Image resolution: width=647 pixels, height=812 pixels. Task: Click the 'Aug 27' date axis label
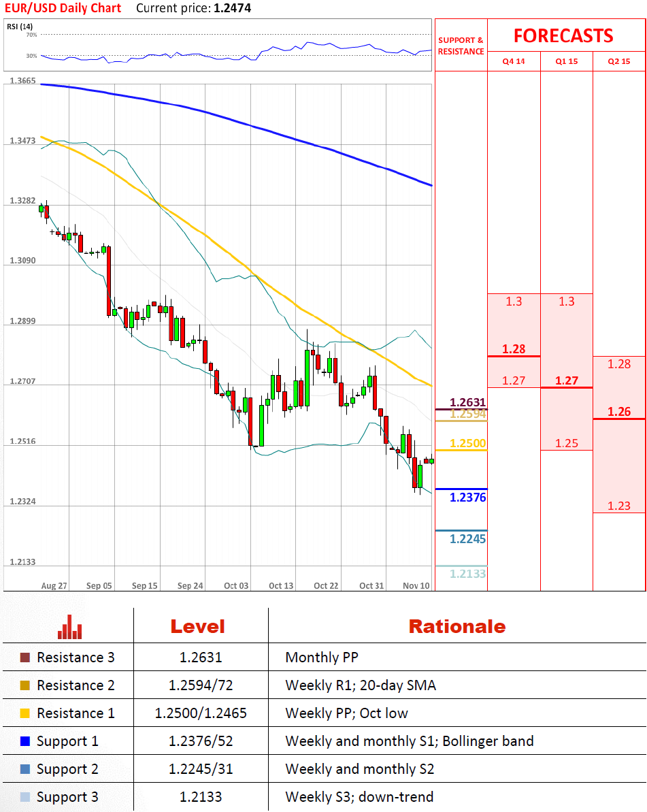tap(54, 586)
